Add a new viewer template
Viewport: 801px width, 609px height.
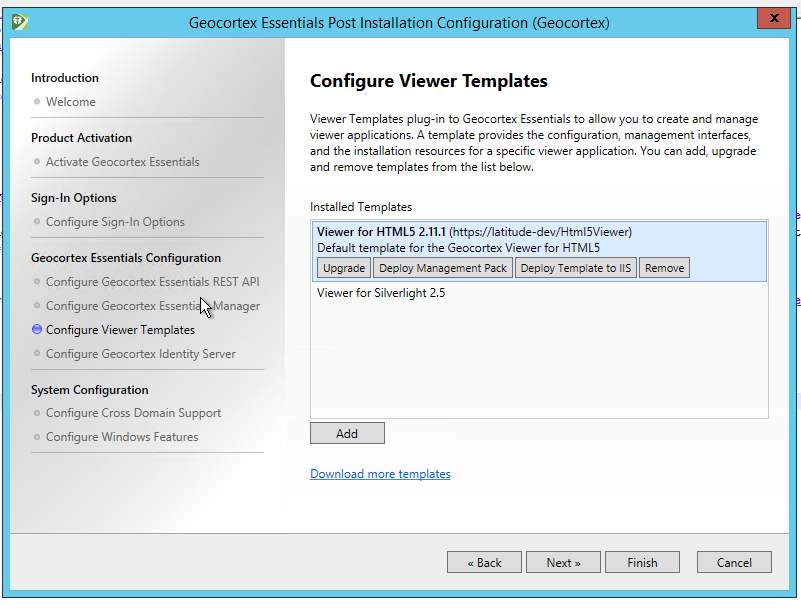coord(347,433)
